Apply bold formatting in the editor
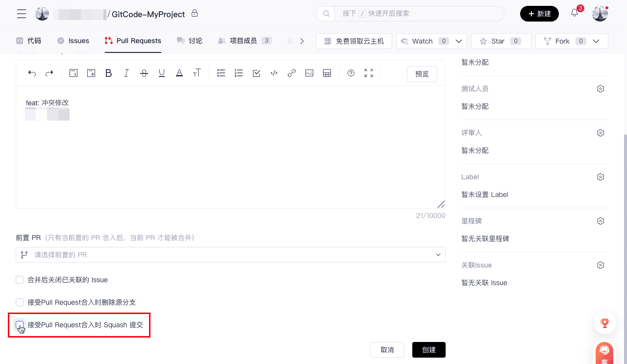 [x=109, y=73]
